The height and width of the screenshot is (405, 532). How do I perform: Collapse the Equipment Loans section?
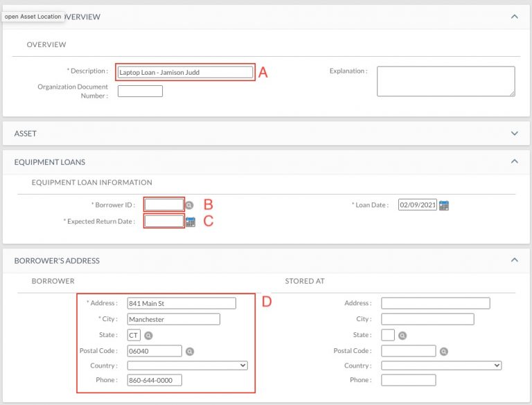514,162
